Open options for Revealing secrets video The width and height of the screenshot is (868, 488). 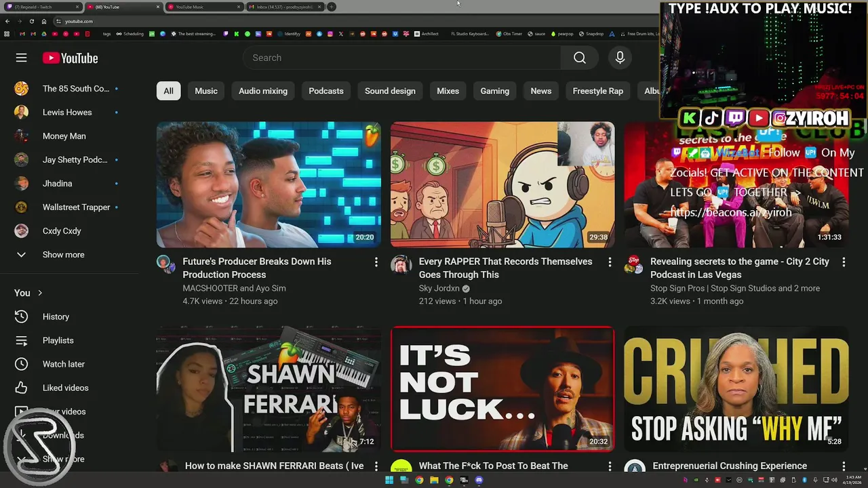[x=844, y=262]
